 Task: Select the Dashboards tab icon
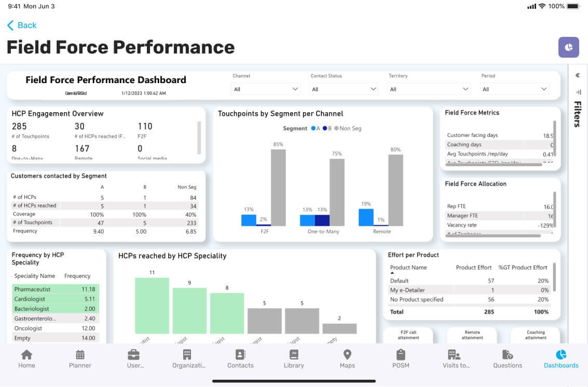coord(561,354)
